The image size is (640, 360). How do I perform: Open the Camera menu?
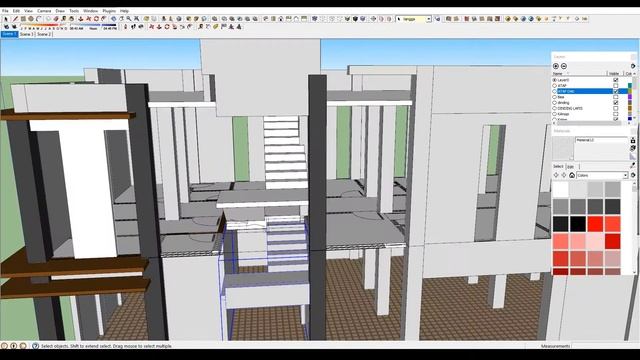point(44,11)
